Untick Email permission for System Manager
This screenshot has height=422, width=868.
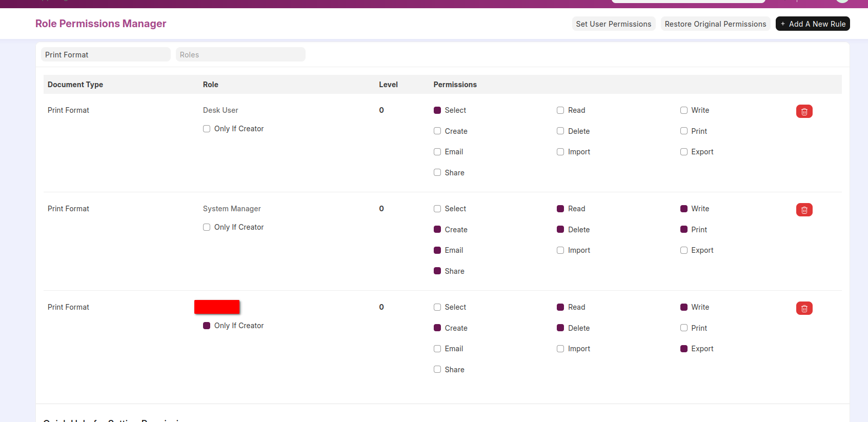point(437,250)
